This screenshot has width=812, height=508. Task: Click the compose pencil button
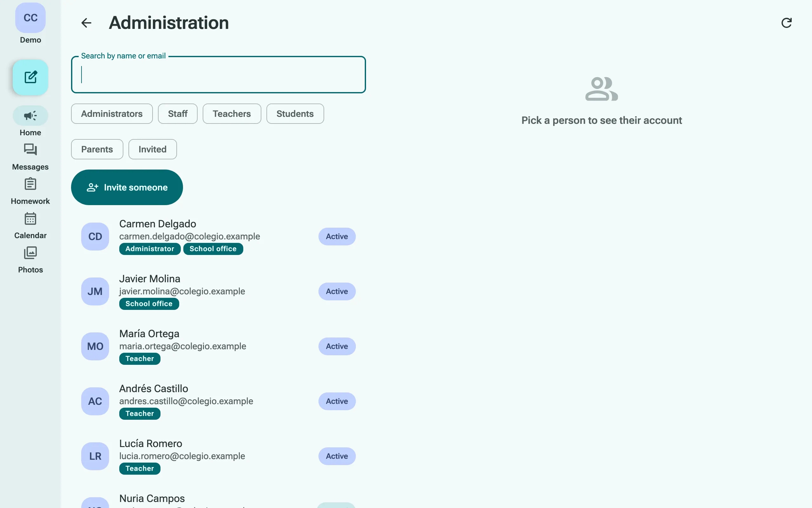click(30, 77)
